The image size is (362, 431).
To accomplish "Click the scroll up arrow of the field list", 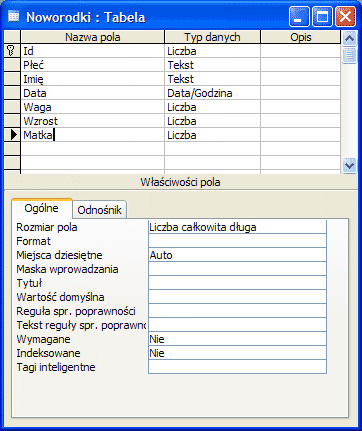I will point(349,39).
